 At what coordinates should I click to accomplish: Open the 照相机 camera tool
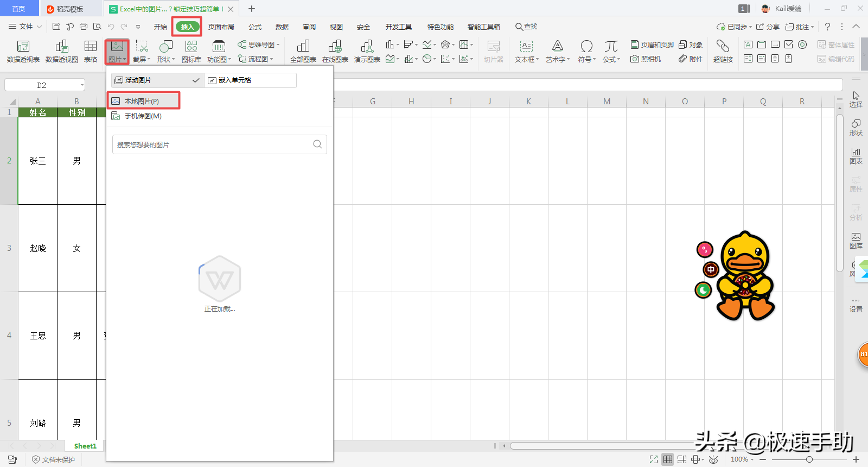pos(646,59)
